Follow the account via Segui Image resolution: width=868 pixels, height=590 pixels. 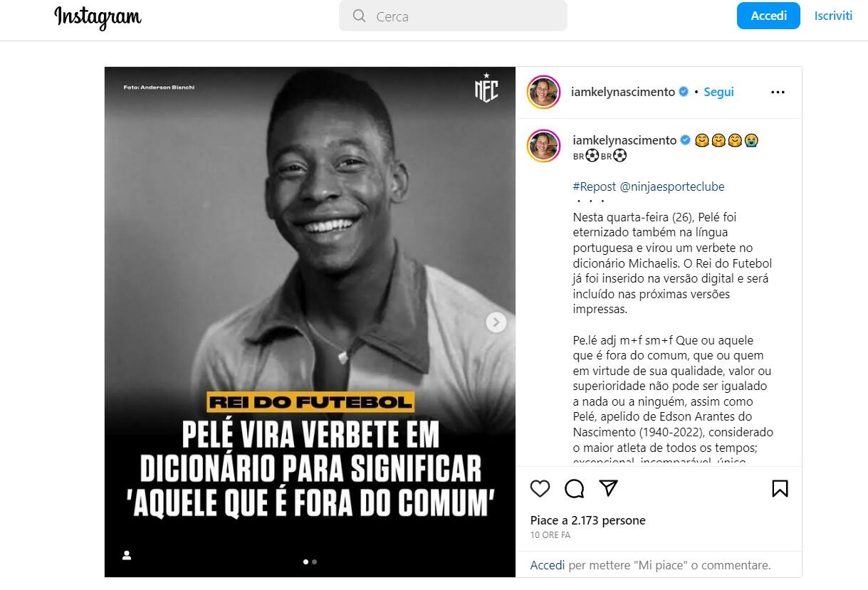tap(718, 92)
